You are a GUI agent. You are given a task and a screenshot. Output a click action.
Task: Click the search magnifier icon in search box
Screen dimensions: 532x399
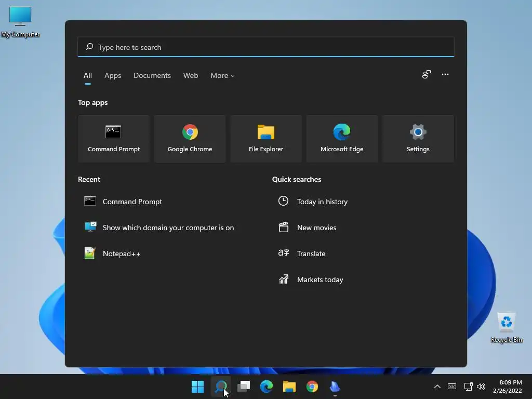tap(89, 47)
